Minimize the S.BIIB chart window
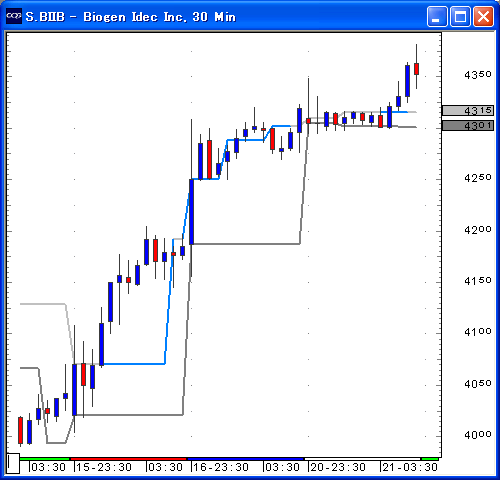Screen dimensions: 500x480 point(437,16)
